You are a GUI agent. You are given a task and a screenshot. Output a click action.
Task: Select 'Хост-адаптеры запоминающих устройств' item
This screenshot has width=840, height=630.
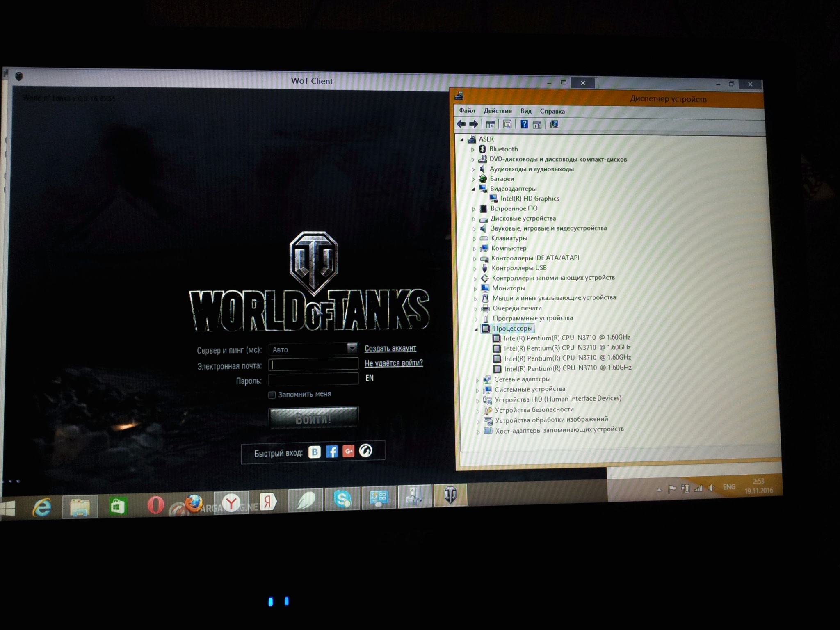(x=559, y=430)
